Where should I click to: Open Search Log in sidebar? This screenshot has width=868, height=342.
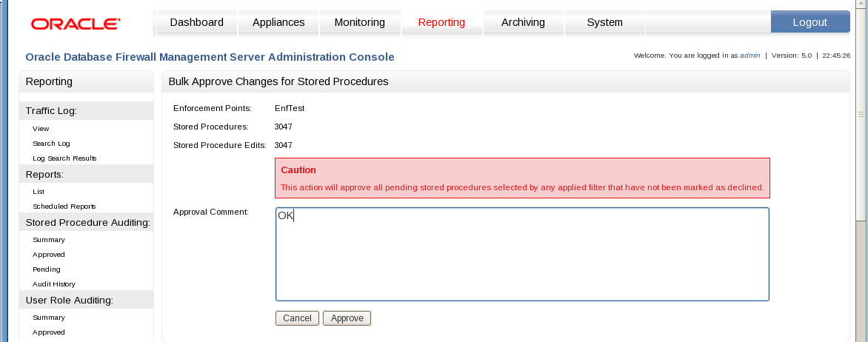pos(51,144)
